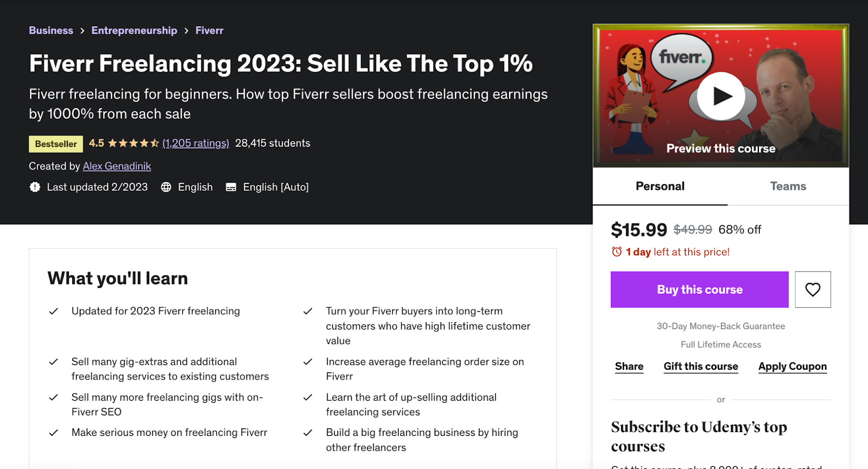Click the alarm clock icon beside price timer
The height and width of the screenshot is (469, 868).
617,252
